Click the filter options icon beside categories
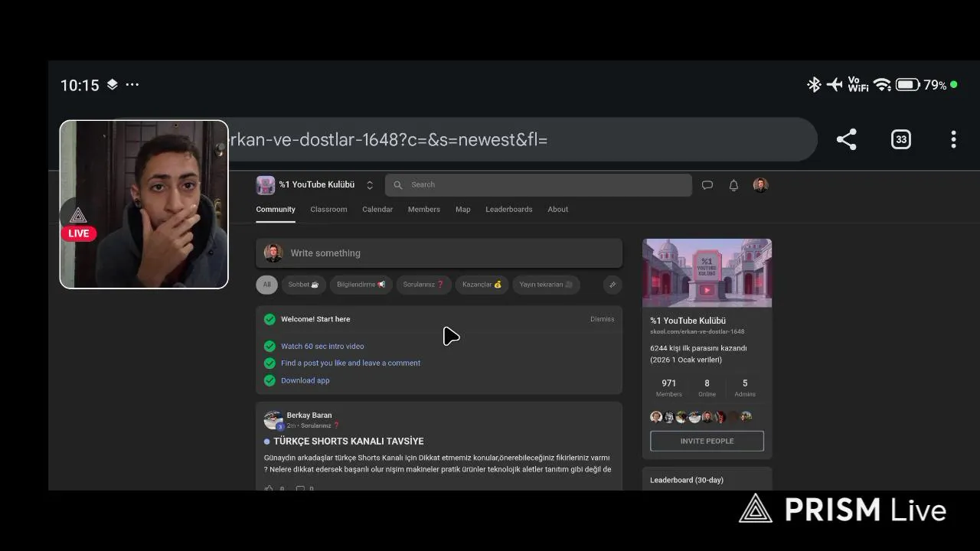Image resolution: width=980 pixels, height=551 pixels. (612, 285)
